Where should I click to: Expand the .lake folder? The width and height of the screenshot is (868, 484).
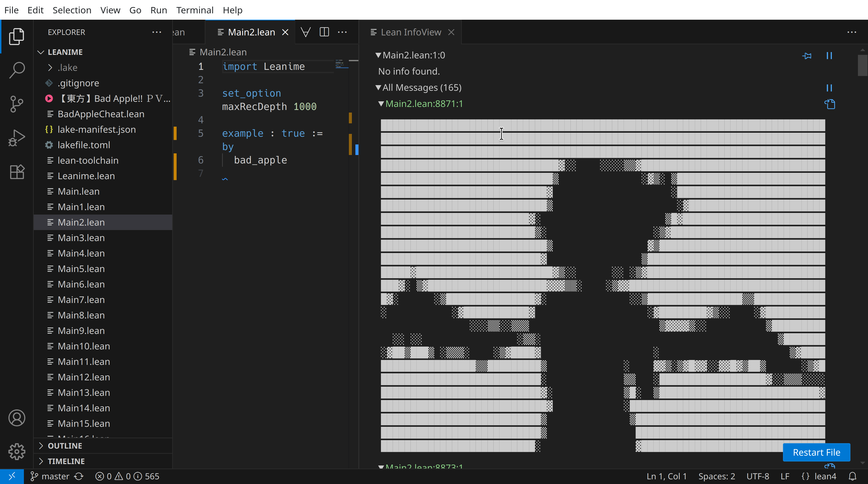coord(103,68)
